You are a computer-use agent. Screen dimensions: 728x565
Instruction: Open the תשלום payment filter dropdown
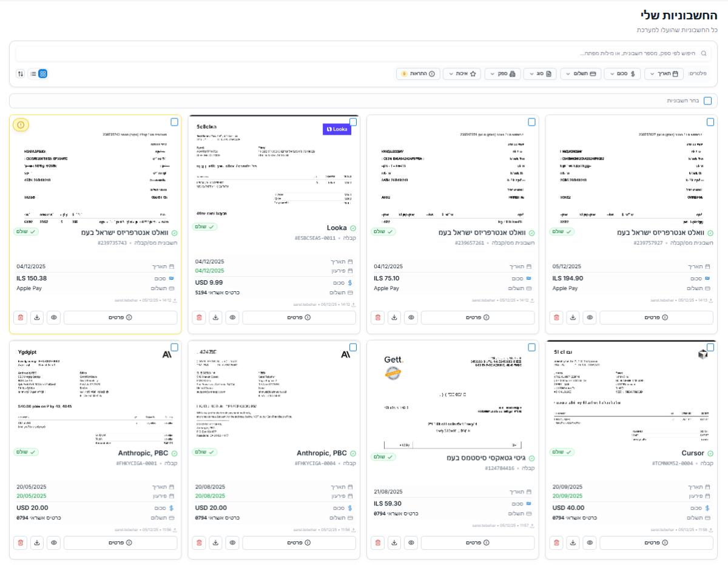(x=582, y=73)
